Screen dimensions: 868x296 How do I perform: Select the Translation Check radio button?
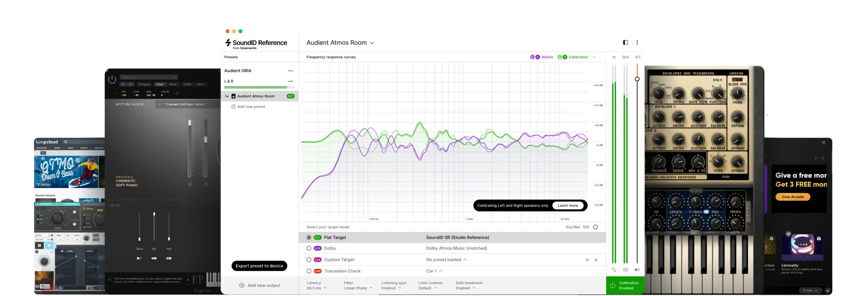[x=309, y=271]
